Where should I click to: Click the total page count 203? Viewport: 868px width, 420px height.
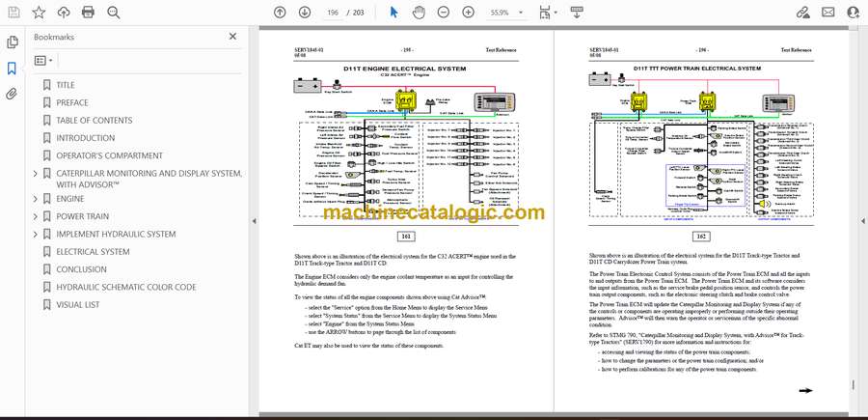(x=358, y=13)
